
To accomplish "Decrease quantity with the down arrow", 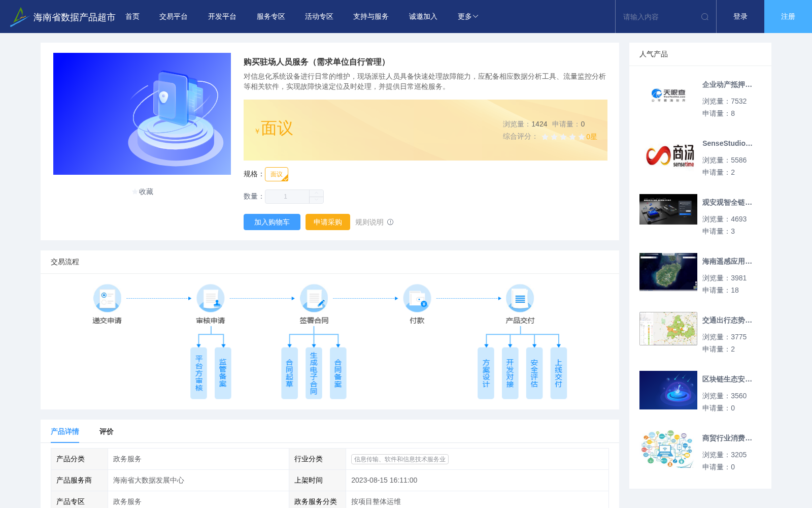I will pos(316,200).
